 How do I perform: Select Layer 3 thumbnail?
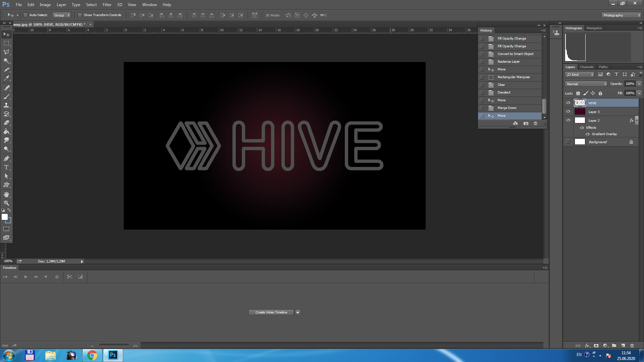point(580,112)
